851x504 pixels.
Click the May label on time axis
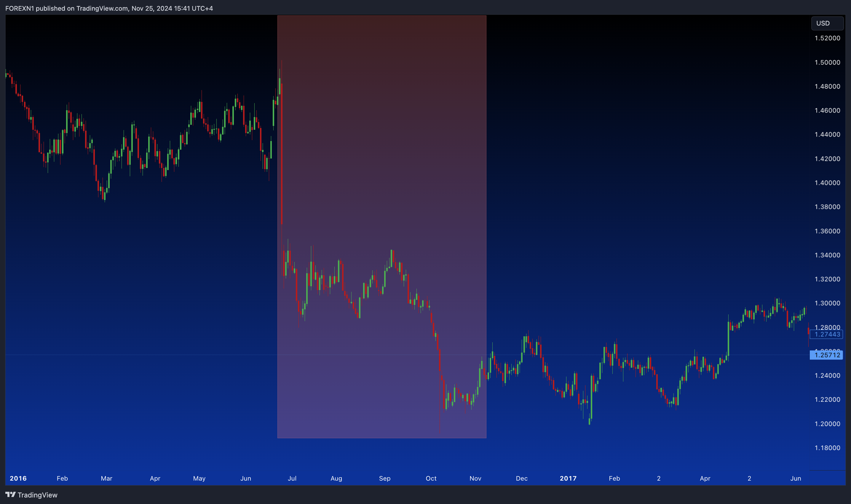pos(199,478)
